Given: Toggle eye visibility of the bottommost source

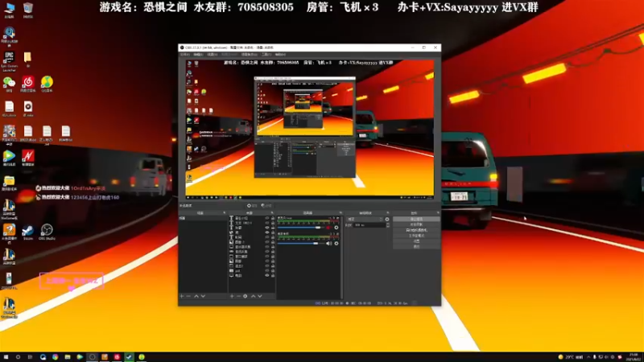Looking at the screenshot, I should click(267, 275).
